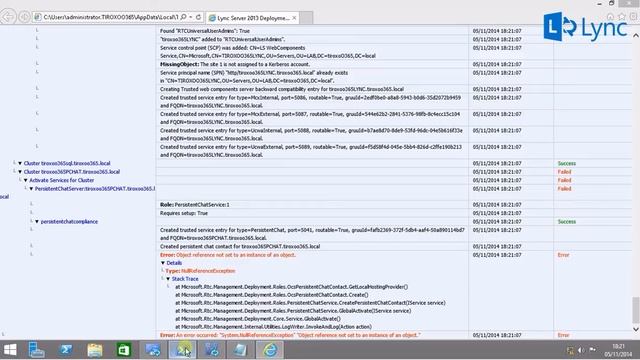Collapse the error Details section
640x360 pixels.
(x=163, y=263)
